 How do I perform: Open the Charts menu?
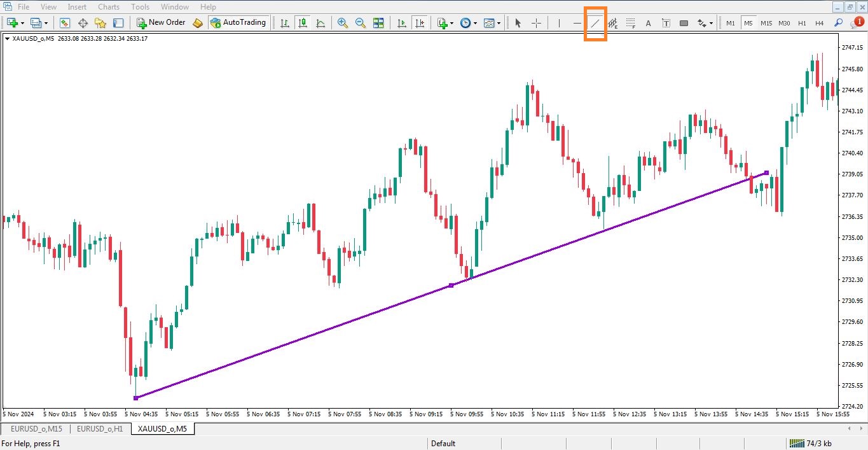pos(109,7)
